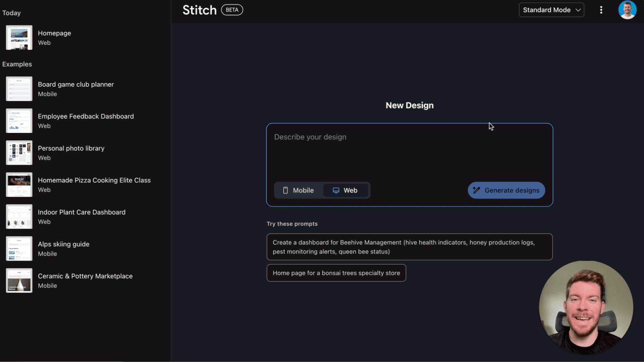Open the Board game club planner example
Image resolution: width=644 pixels, height=362 pixels.
[76, 88]
